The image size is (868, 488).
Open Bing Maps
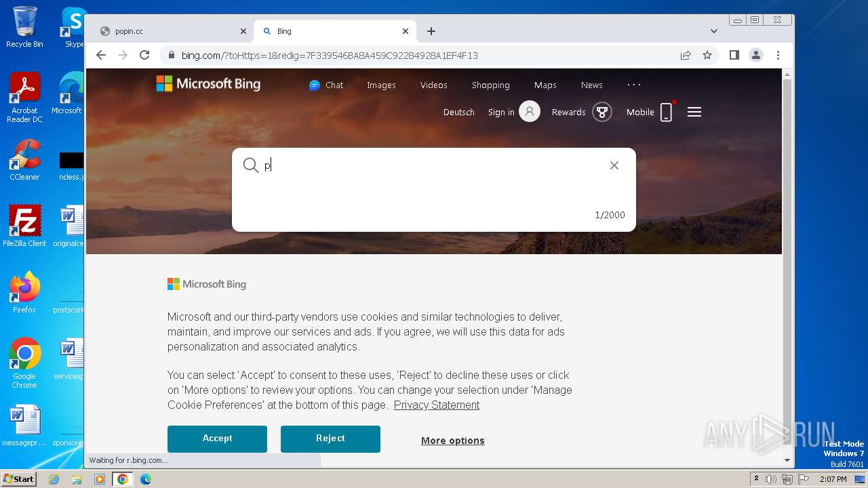(545, 85)
